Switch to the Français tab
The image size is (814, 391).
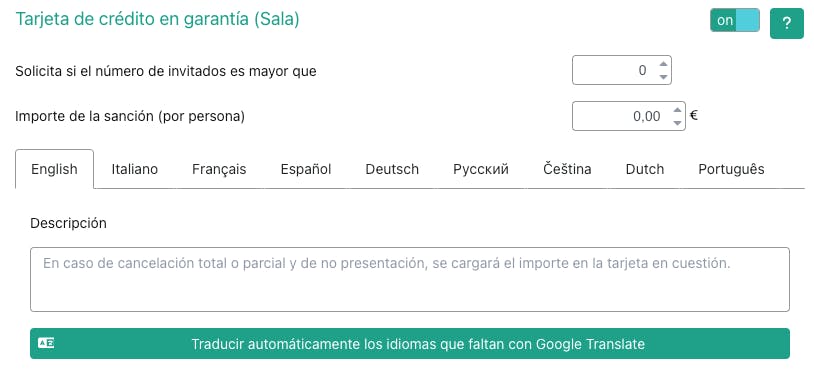point(219,169)
